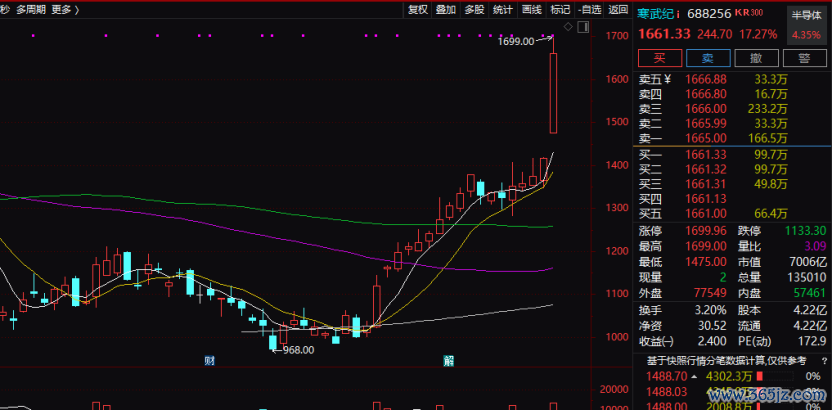This screenshot has width=832, height=410.
Task: Click the red 买 buy button
Action: point(660,58)
